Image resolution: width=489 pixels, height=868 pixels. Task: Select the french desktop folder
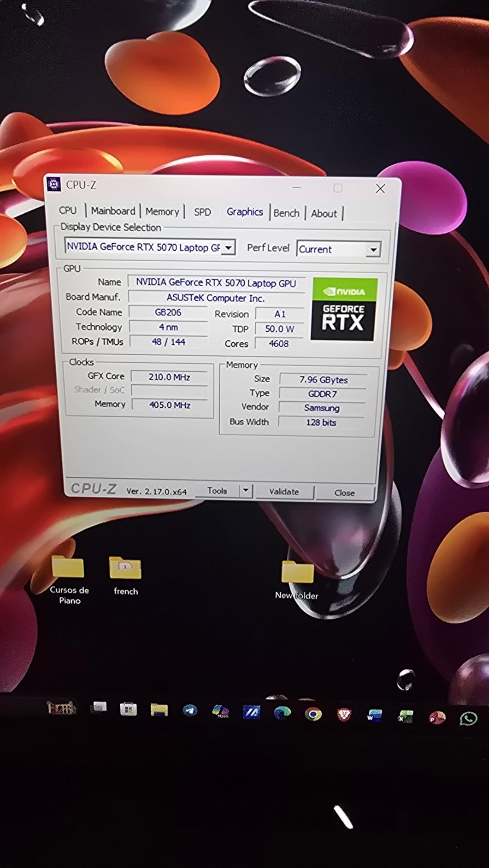click(125, 575)
